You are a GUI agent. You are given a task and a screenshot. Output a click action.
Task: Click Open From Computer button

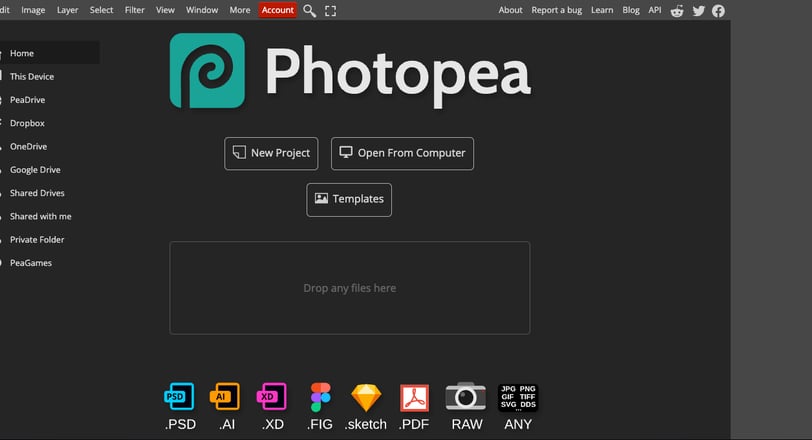pos(402,153)
